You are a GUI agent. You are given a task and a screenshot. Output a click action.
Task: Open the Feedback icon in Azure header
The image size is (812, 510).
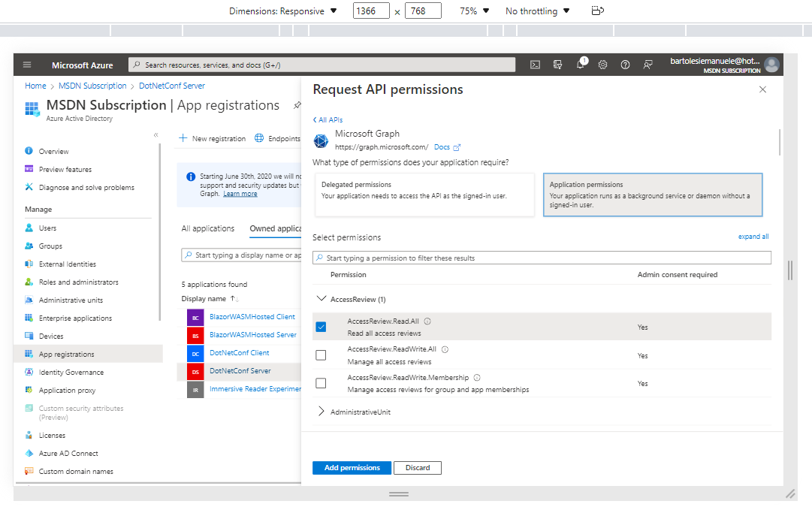click(647, 65)
